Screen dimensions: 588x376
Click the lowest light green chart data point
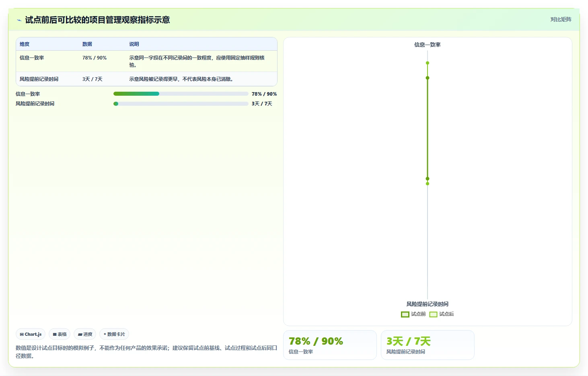click(x=428, y=184)
